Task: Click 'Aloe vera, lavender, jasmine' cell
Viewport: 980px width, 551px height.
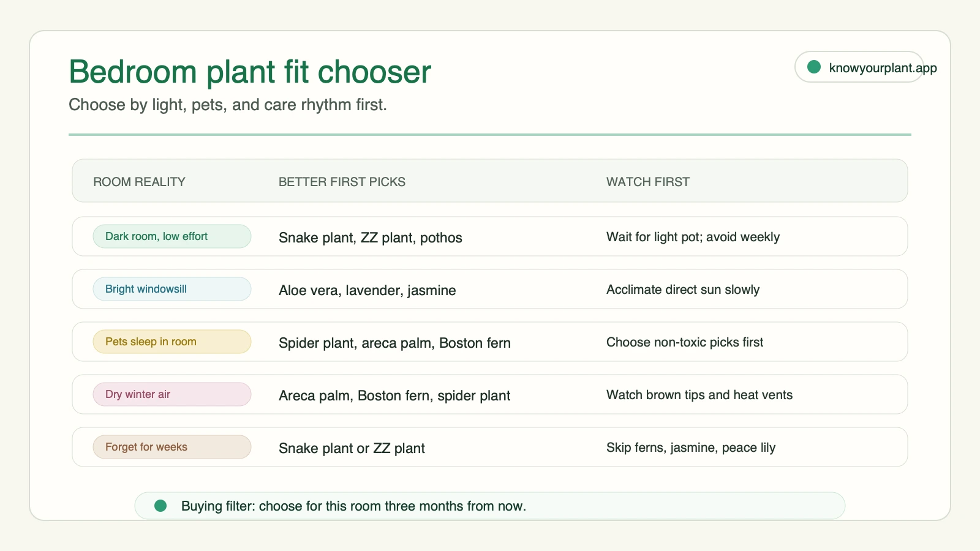Action: point(367,290)
